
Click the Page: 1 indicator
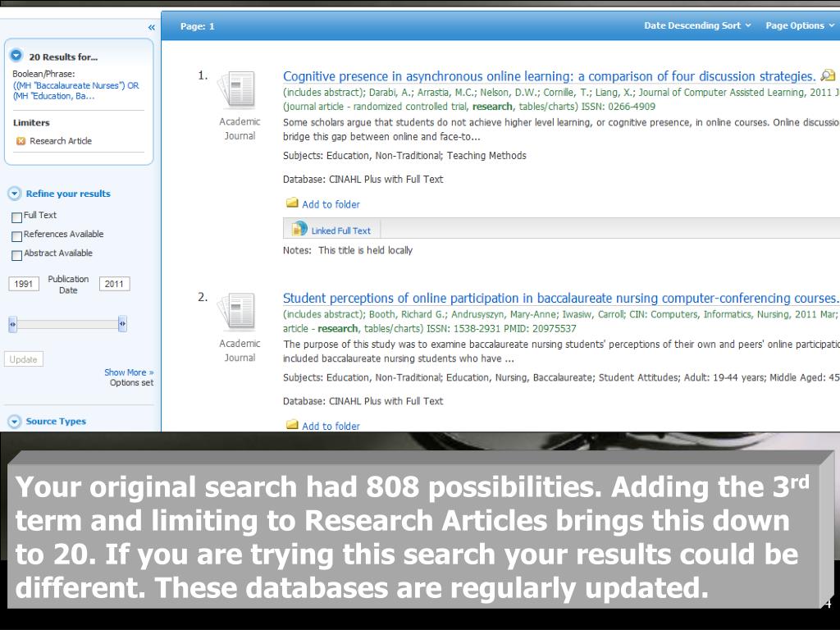click(197, 26)
